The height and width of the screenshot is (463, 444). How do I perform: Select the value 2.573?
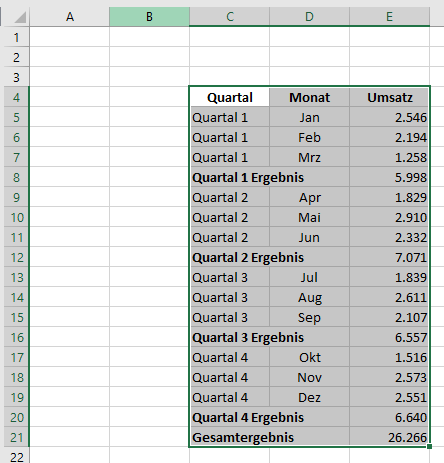[x=389, y=377]
